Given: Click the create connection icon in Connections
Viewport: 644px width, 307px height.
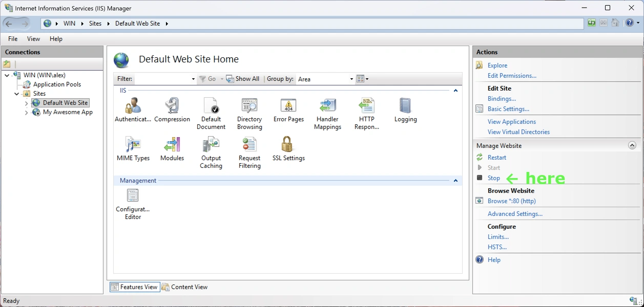Looking at the screenshot, I should [7, 64].
